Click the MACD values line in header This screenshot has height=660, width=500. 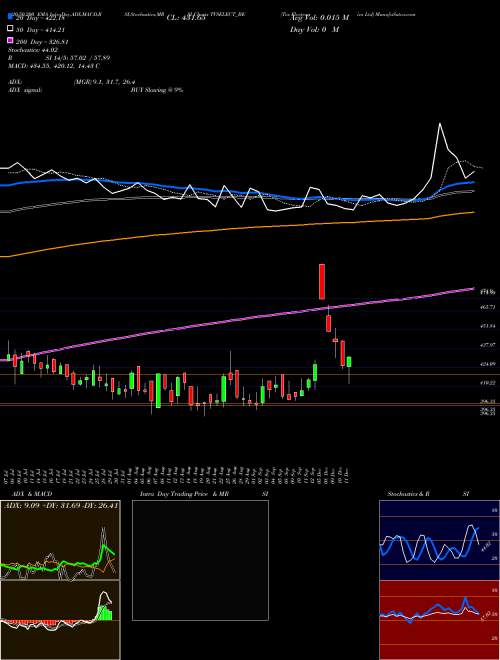point(54,66)
